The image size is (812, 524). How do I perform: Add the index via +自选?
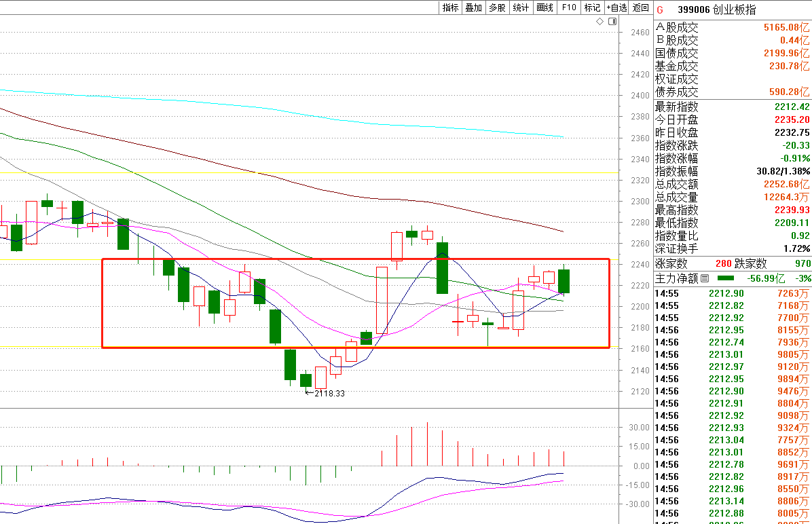click(616, 7)
